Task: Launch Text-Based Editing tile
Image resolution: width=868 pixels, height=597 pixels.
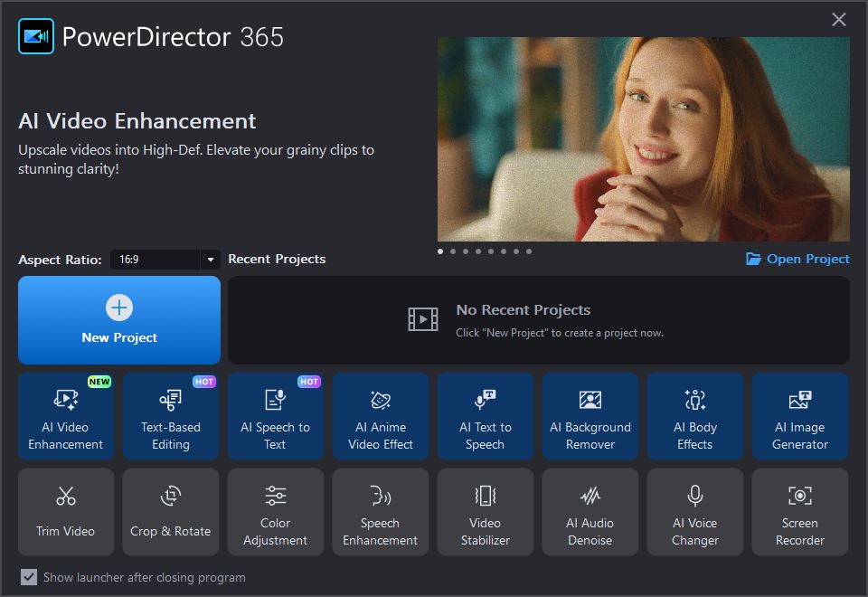Action: coord(171,416)
